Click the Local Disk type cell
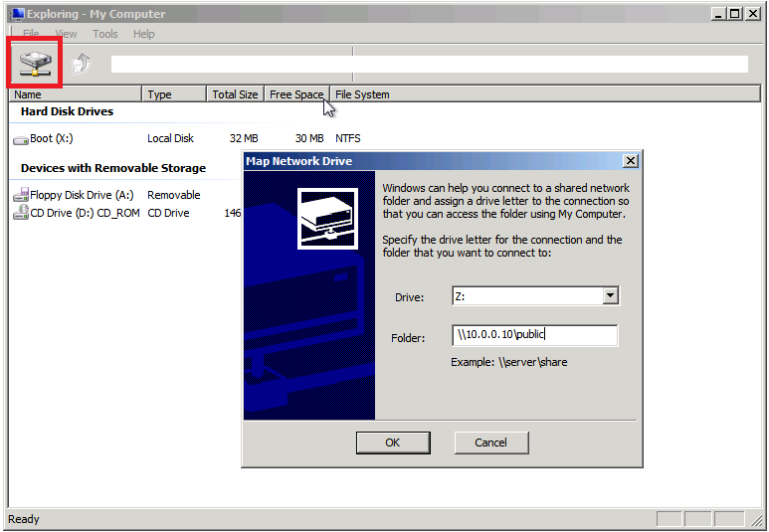769x532 pixels. click(x=171, y=139)
